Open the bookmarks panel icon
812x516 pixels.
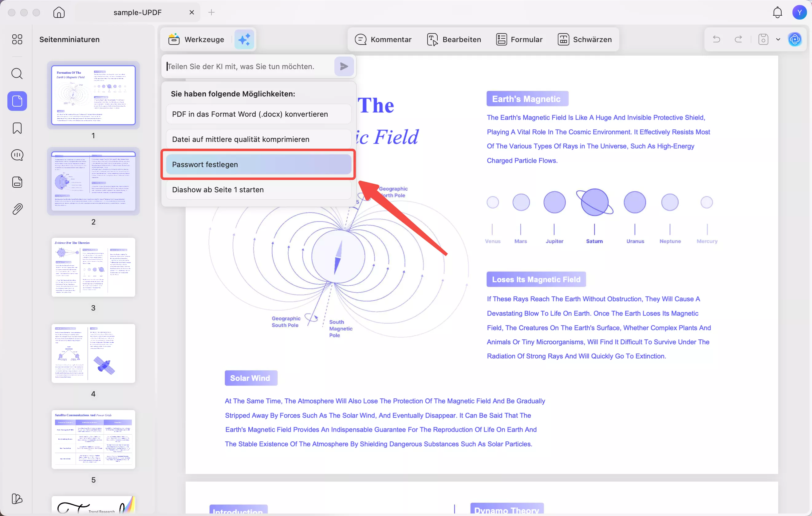(x=17, y=128)
